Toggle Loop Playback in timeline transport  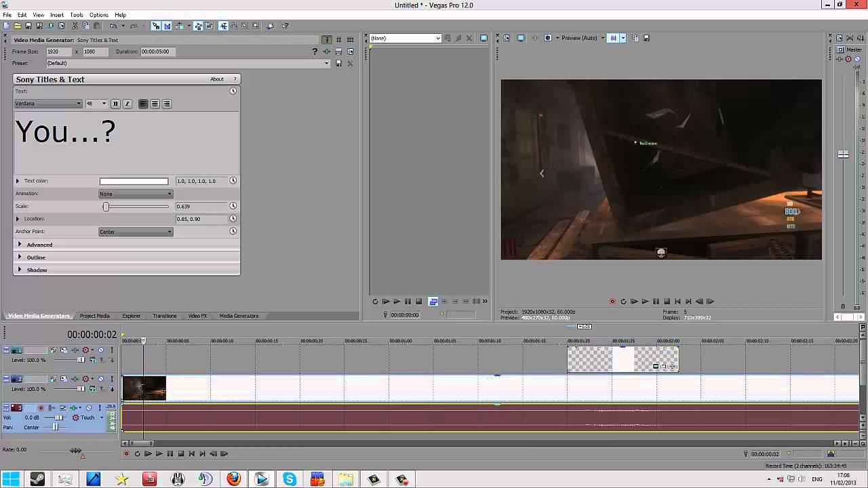click(x=137, y=453)
